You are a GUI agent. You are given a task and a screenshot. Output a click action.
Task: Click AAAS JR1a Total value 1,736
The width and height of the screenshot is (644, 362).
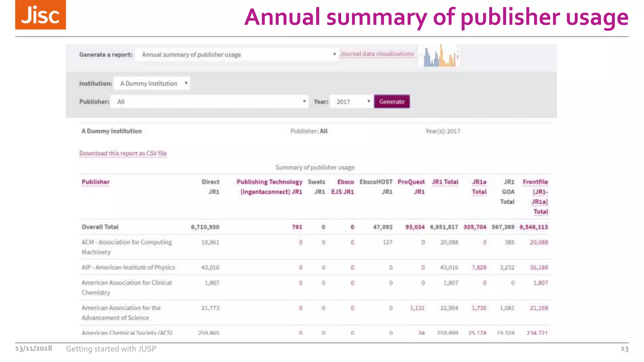[x=479, y=308]
